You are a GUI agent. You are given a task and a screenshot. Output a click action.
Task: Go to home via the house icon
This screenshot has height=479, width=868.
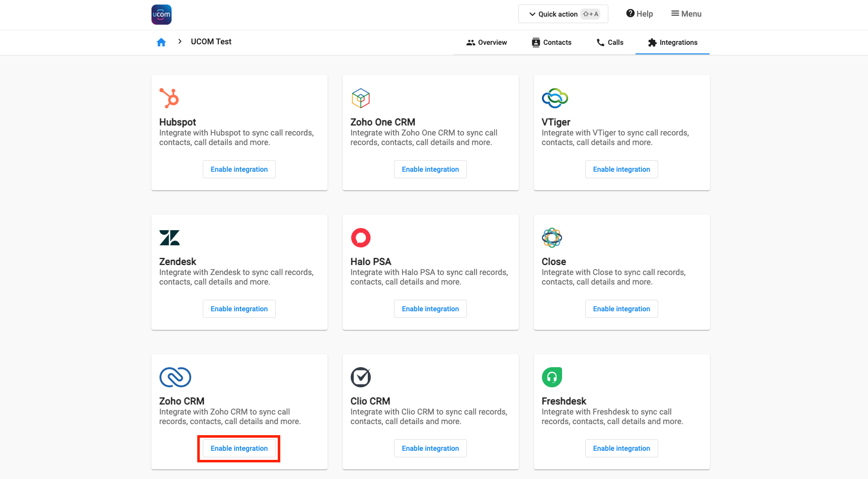161,42
